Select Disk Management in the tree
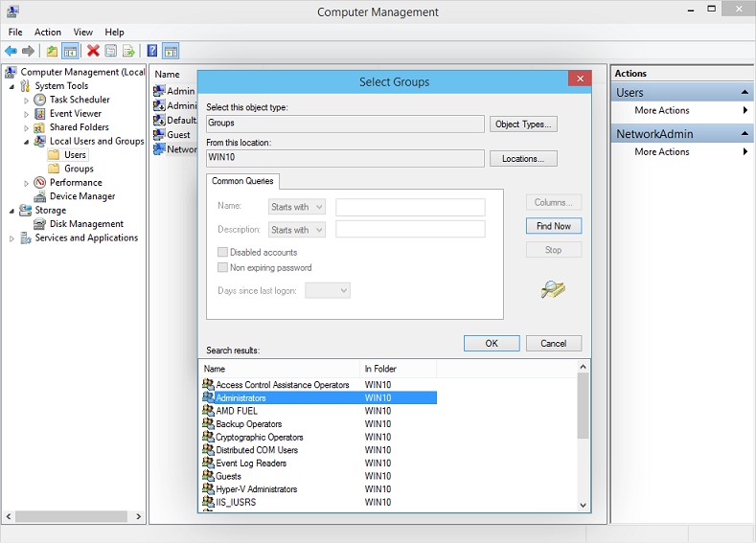This screenshot has width=756, height=543. click(x=86, y=224)
